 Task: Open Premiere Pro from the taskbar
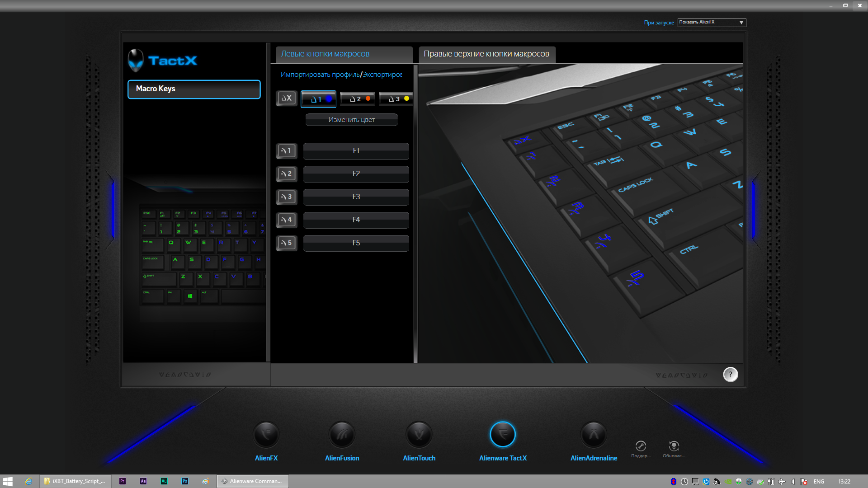point(123,481)
